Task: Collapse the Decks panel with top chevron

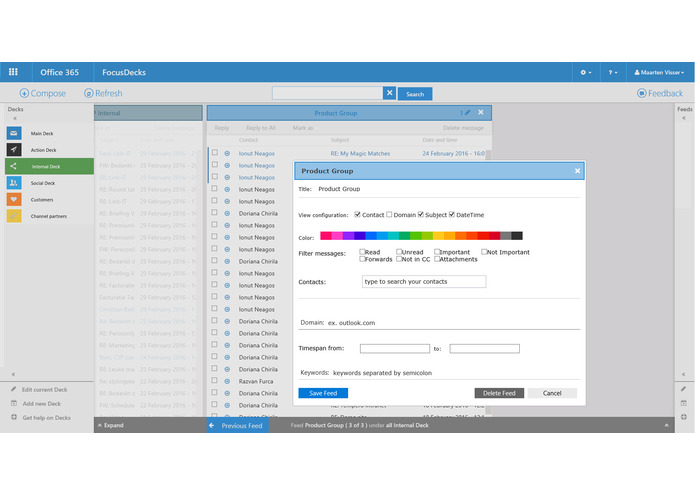Action: click(x=15, y=118)
